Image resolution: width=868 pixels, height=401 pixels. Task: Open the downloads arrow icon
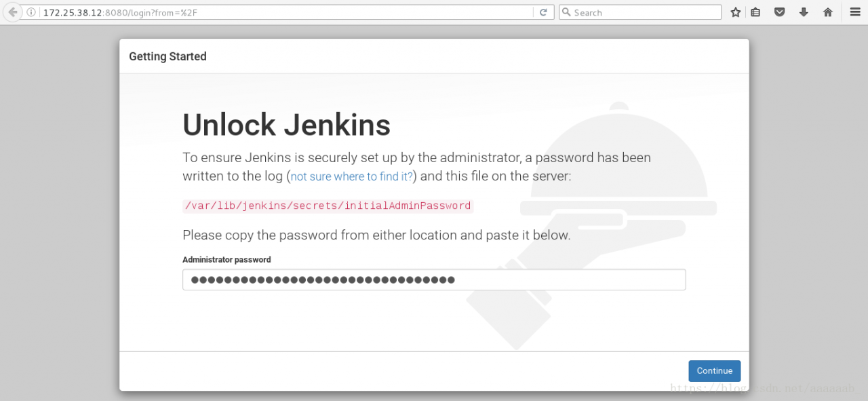click(804, 12)
